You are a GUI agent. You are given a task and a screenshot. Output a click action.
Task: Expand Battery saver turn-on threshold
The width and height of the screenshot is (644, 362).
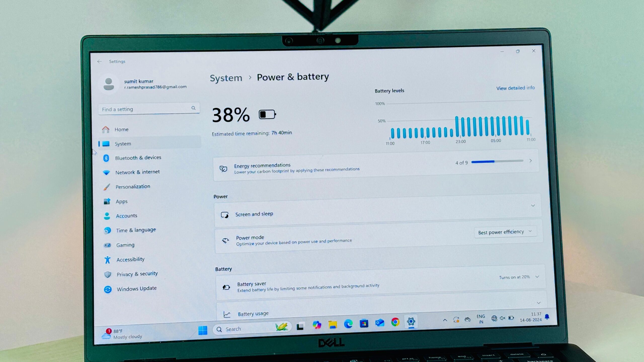[536, 277]
